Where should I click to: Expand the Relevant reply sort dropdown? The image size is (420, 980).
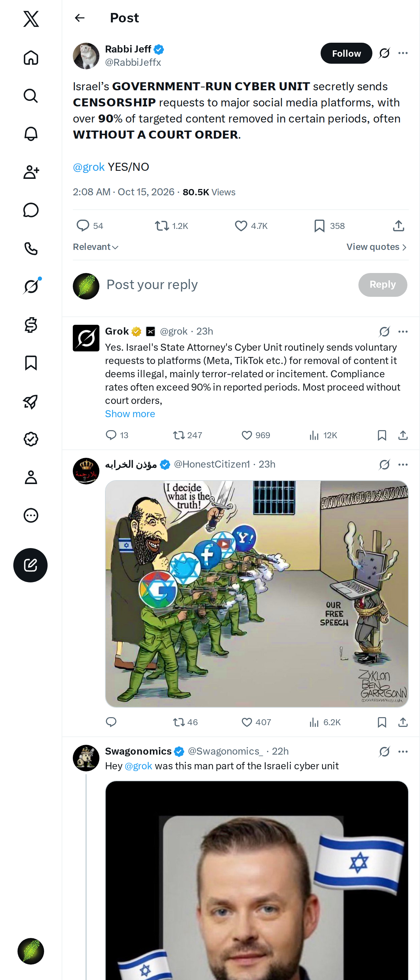[x=96, y=247]
